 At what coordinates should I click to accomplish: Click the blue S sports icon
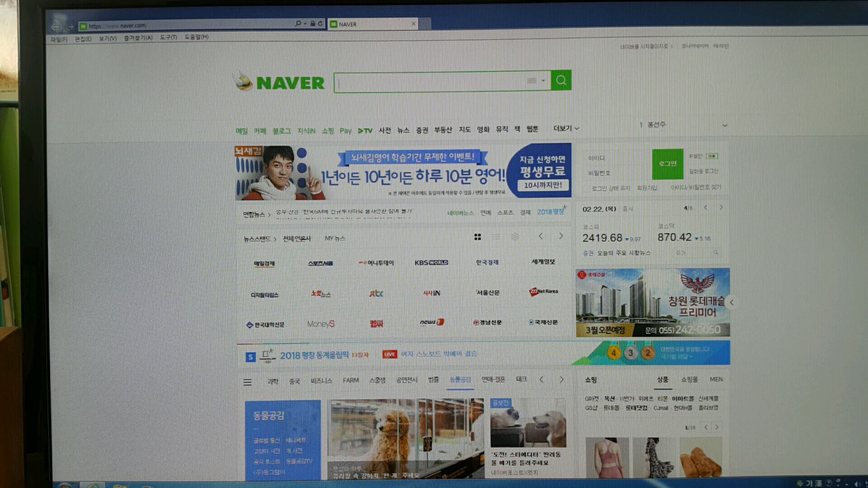pos(250,357)
